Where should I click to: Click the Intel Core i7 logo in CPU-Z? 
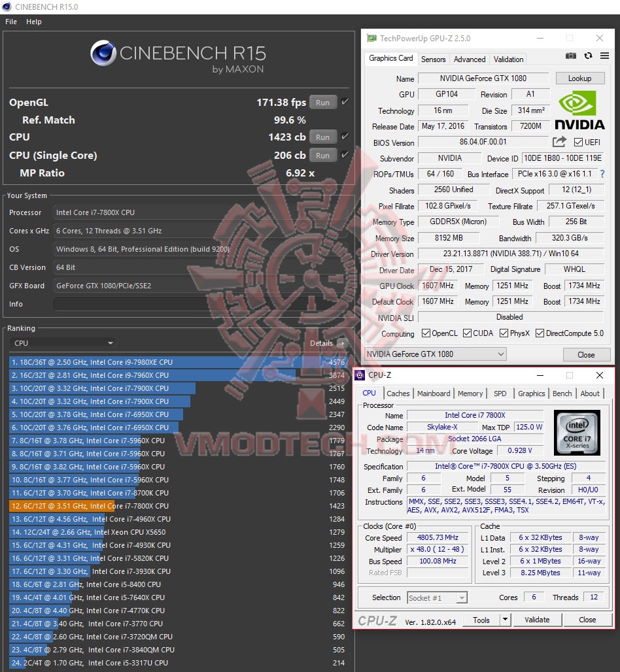[577, 432]
